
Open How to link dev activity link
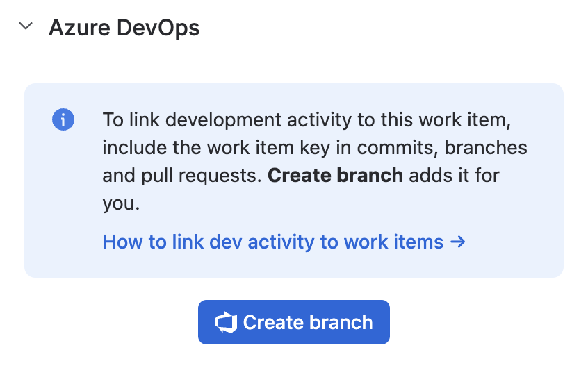click(284, 242)
